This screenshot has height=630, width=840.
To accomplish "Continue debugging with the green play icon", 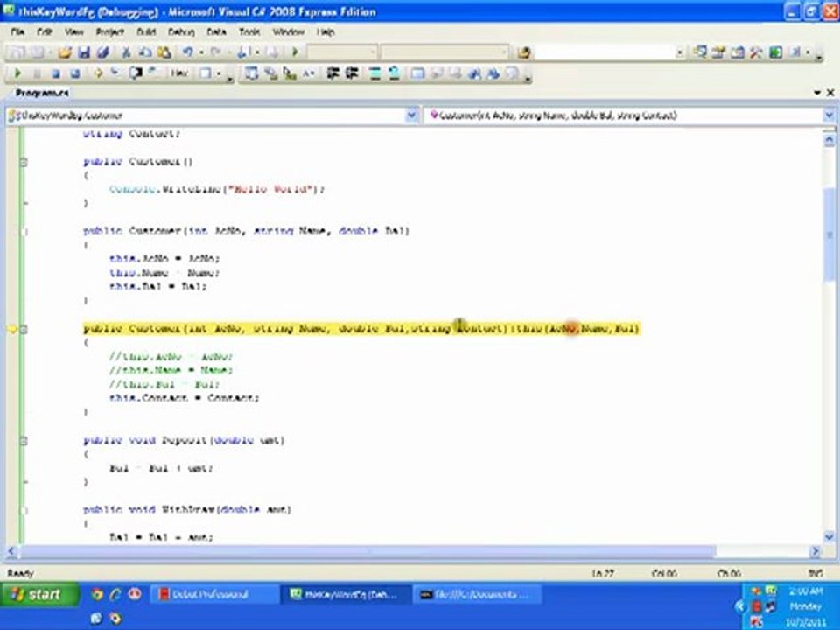I will click(x=17, y=73).
